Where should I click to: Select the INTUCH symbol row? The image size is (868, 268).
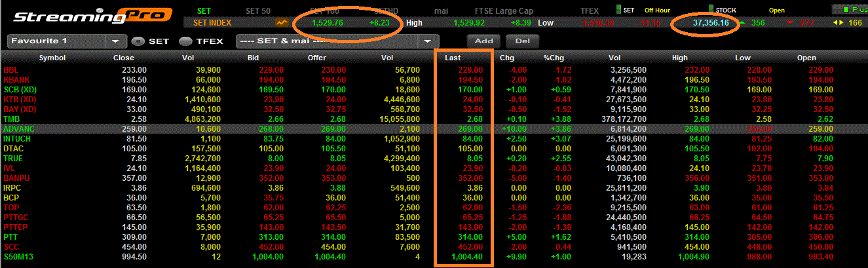pos(434,139)
